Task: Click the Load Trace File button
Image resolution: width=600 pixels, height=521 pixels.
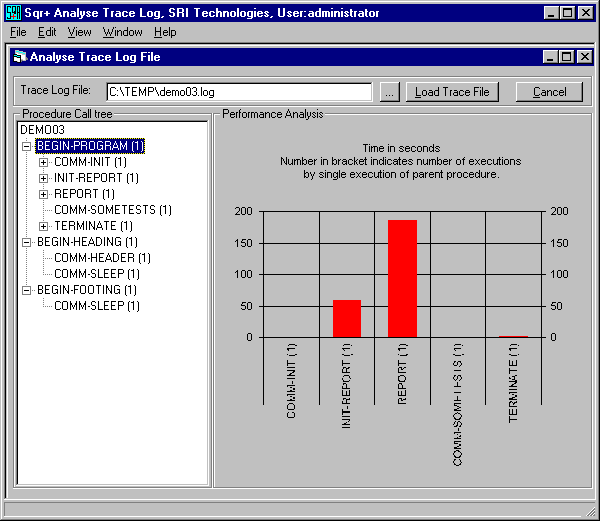Action: tap(452, 92)
